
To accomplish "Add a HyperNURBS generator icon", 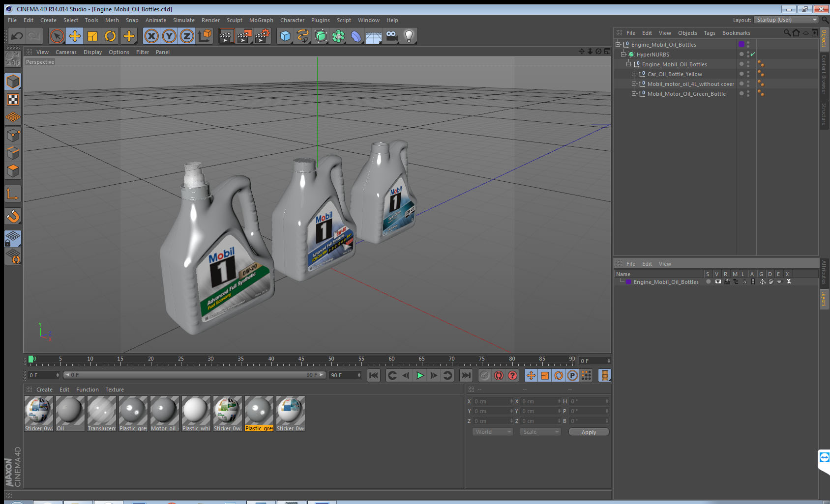I will tap(321, 36).
